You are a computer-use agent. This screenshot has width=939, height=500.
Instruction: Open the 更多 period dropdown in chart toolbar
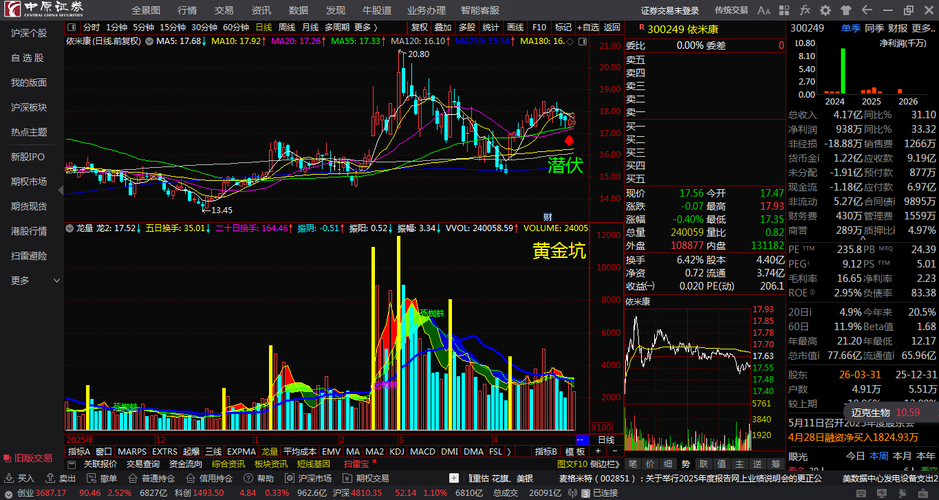coord(365,27)
